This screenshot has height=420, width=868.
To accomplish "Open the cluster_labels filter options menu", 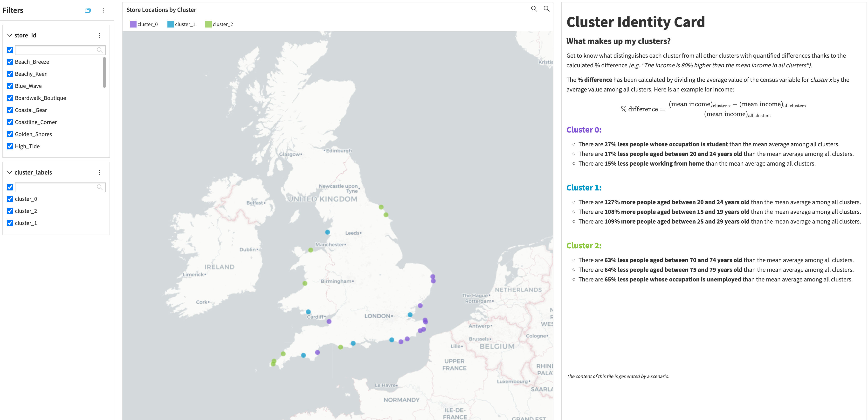I will pos(99,173).
